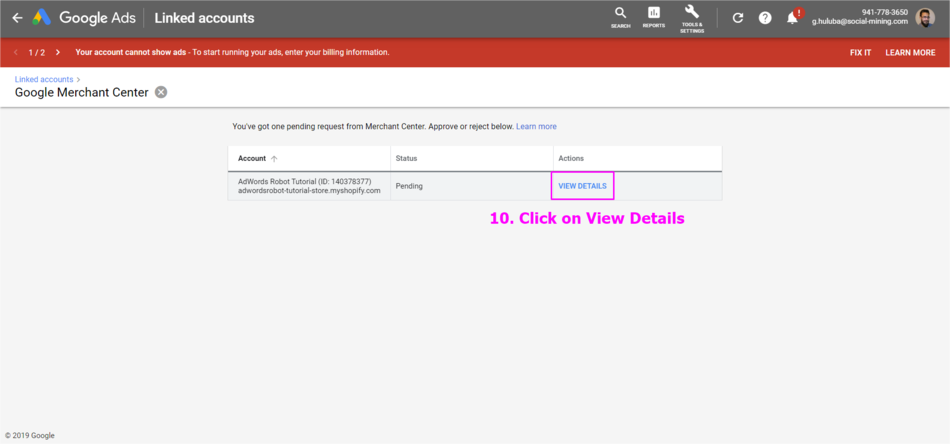Click LEARN MORE in the alert bar
This screenshot has height=444, width=950.
point(910,53)
